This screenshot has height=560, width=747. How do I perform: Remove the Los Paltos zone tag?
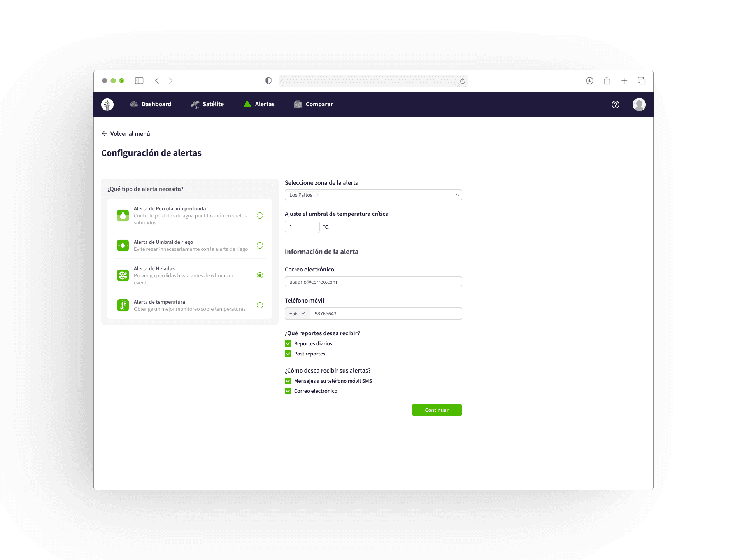(x=317, y=195)
